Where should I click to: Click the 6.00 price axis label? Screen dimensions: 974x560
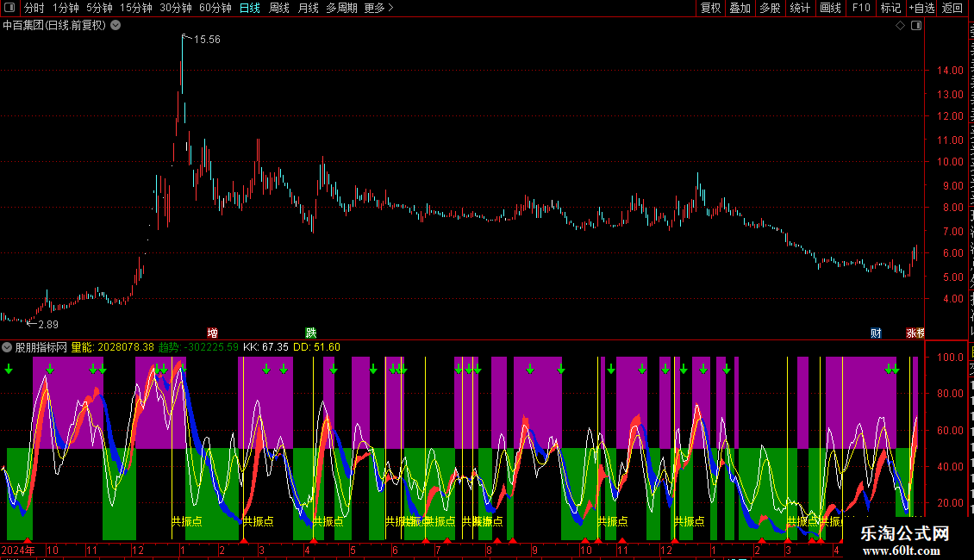[952, 252]
